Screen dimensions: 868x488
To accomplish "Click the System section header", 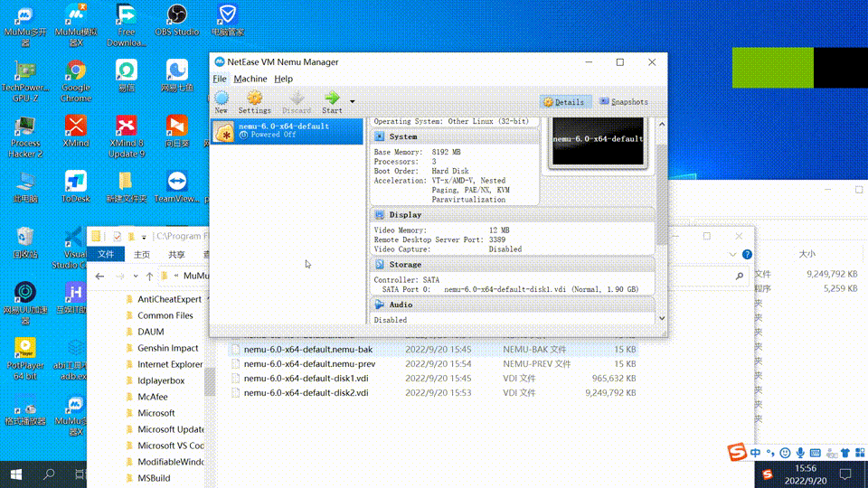I will click(454, 136).
